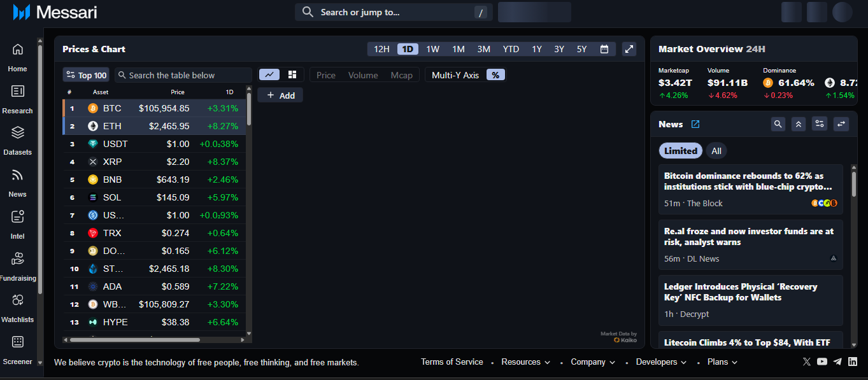Viewport: 868px width, 380px height.
Task: Open the X (Twitter) footer icon
Action: click(x=807, y=362)
